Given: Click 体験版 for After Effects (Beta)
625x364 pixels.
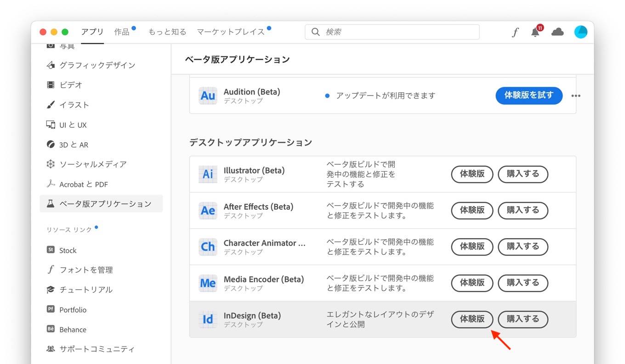Looking at the screenshot, I should (472, 210).
